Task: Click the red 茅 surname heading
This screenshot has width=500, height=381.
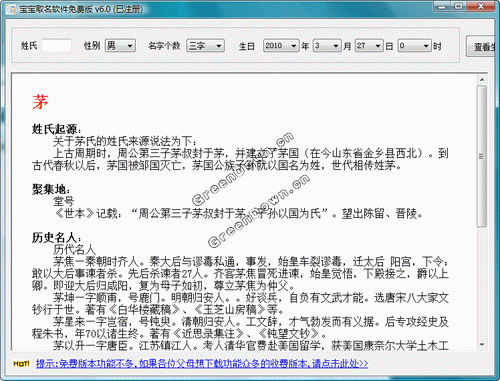Action: click(x=40, y=102)
